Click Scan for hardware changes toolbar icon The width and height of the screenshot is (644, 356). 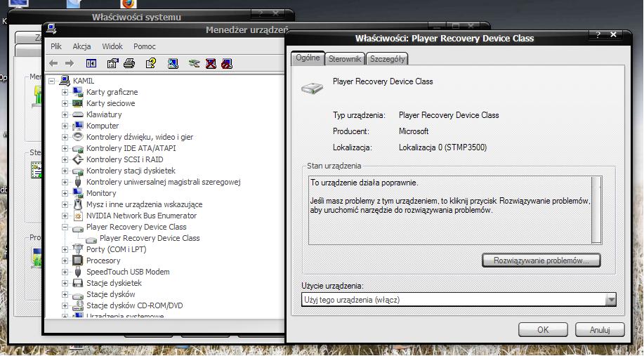[173, 63]
